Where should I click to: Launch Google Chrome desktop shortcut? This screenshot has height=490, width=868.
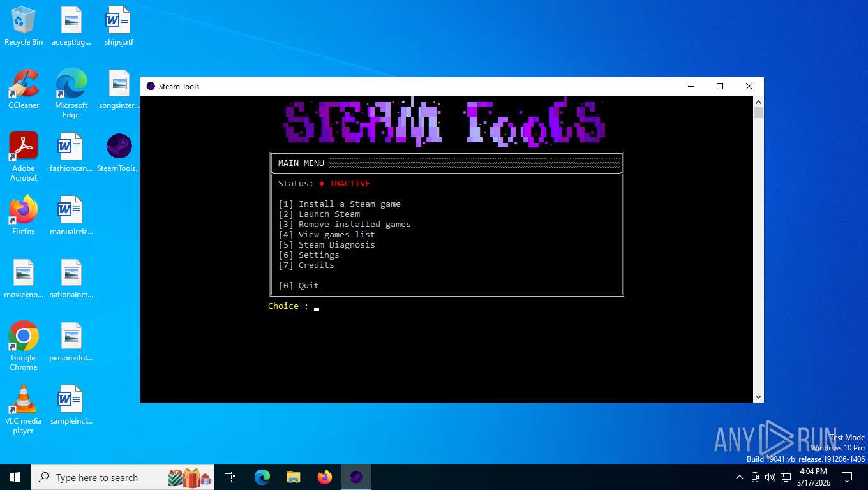click(24, 346)
